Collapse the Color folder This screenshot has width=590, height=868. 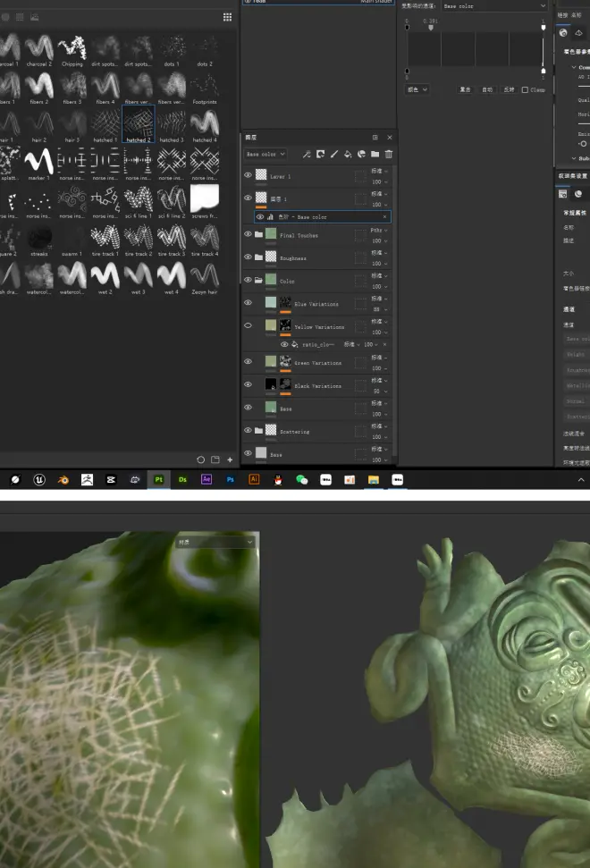[258, 280]
